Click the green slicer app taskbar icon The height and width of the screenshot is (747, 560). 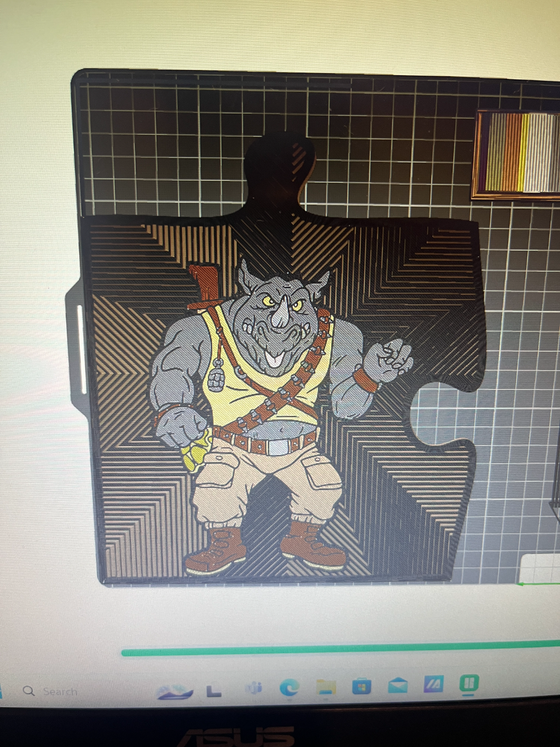(469, 684)
